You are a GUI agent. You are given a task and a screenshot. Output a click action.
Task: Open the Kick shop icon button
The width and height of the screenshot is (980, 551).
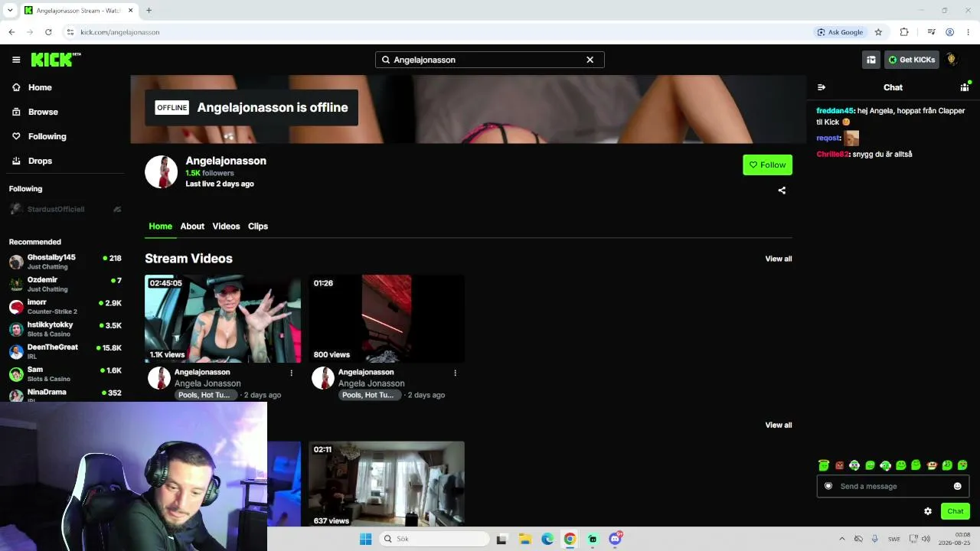(x=871, y=60)
